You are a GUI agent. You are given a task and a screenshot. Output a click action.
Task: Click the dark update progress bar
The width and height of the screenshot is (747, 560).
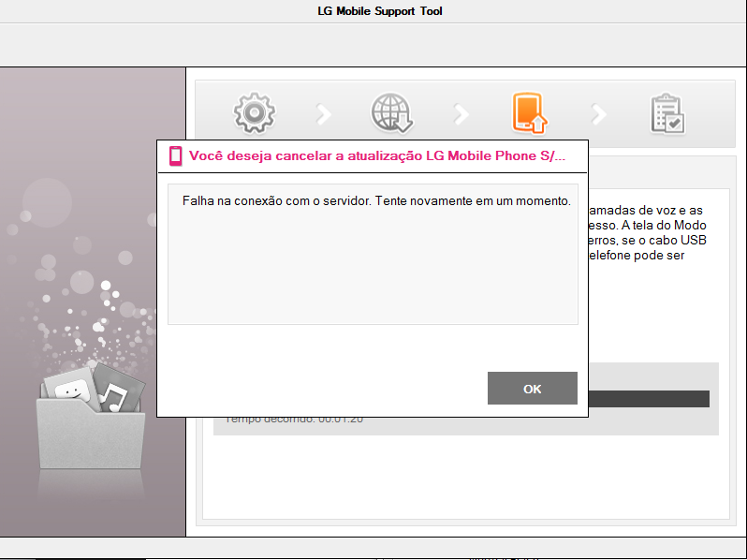tap(649, 399)
